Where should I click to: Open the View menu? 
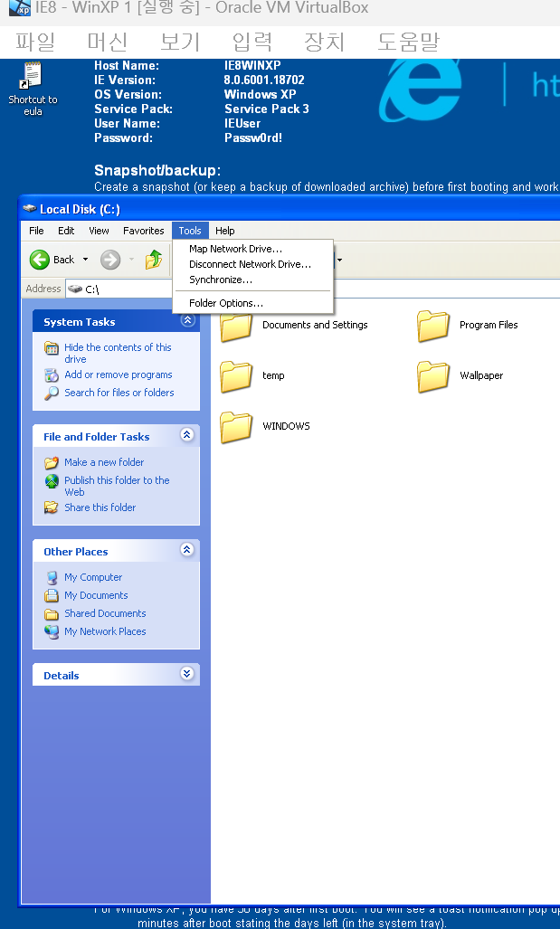point(99,231)
